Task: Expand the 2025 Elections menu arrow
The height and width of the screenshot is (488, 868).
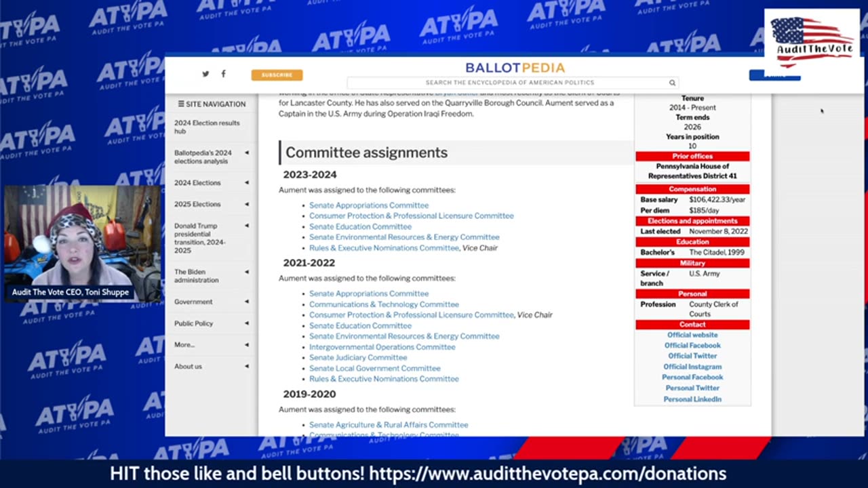Action: tap(246, 204)
